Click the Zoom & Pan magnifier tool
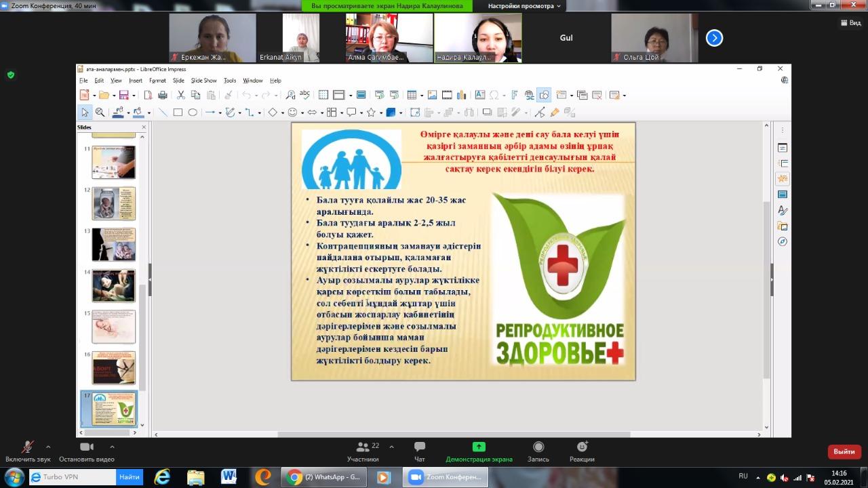Viewport: 868px width, 488px height. point(100,113)
